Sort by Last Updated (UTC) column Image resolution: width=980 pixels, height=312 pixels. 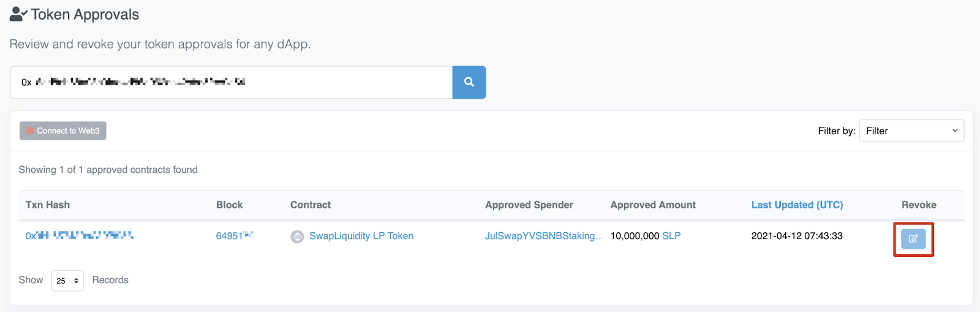[797, 205]
